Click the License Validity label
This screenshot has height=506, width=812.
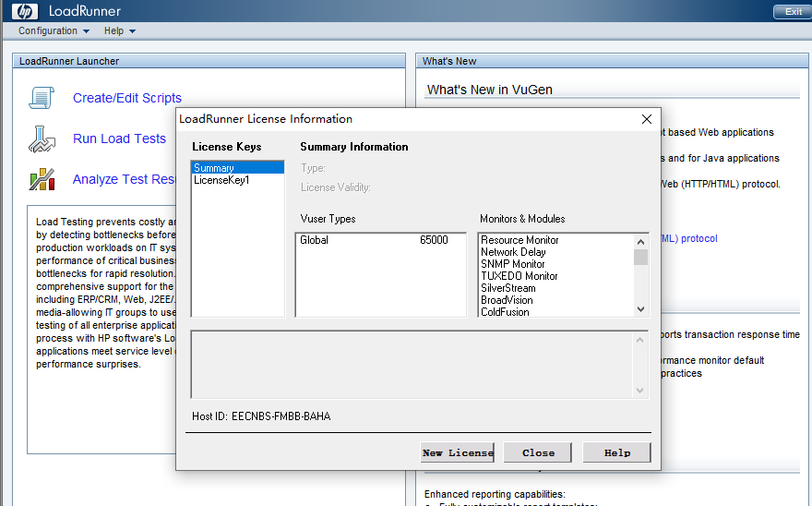336,187
